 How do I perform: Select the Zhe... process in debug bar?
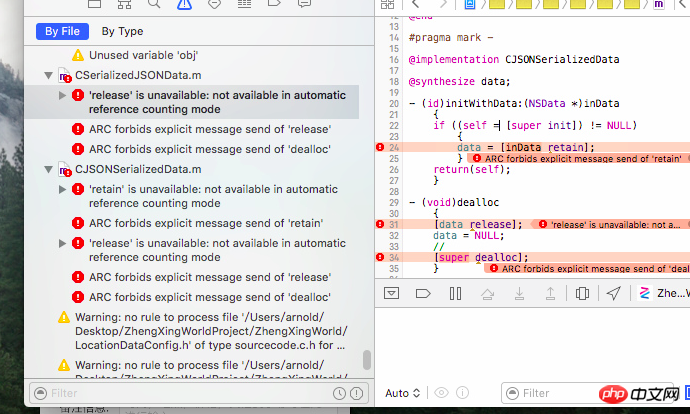[664, 293]
